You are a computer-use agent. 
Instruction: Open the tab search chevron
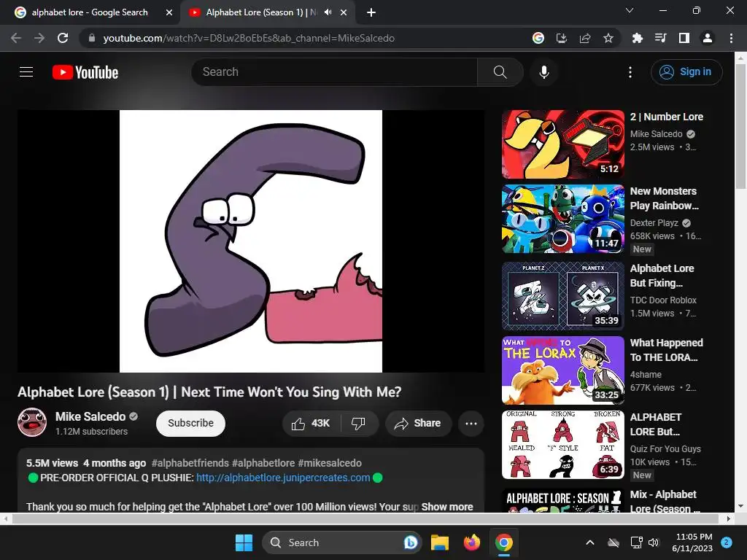pyautogui.click(x=630, y=10)
